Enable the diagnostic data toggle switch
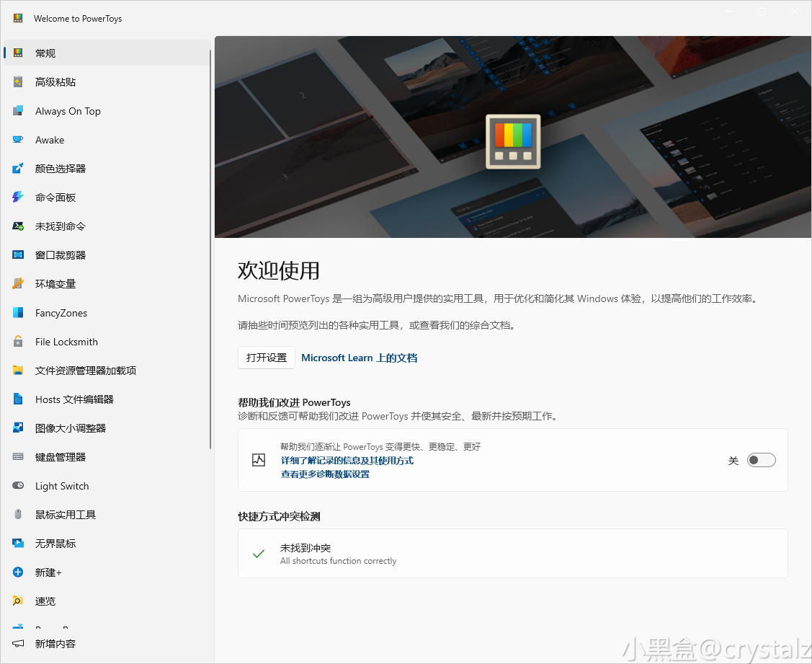The width and height of the screenshot is (812, 664). tap(762, 460)
